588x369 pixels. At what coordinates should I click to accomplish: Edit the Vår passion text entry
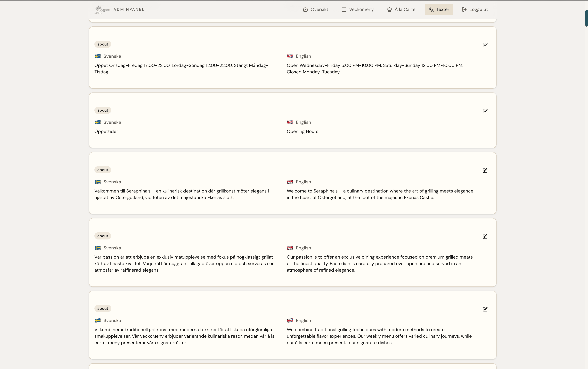coord(485,237)
